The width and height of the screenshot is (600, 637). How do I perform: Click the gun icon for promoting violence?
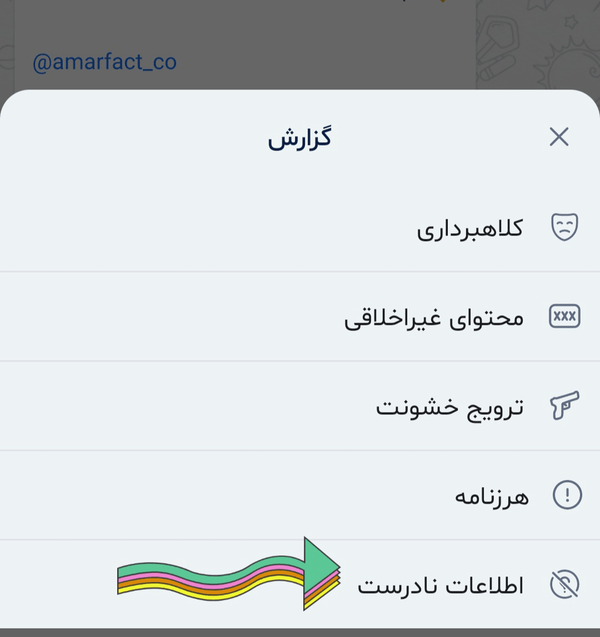coord(565,407)
